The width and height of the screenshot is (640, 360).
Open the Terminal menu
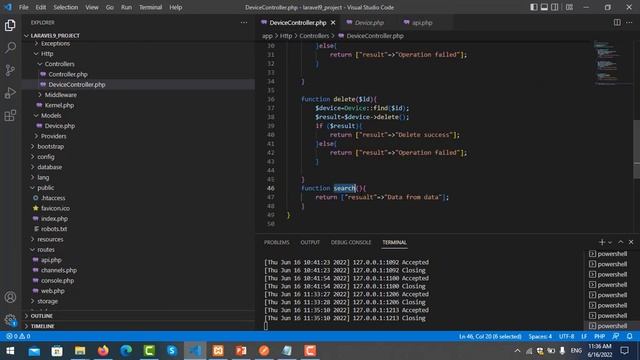150,7
